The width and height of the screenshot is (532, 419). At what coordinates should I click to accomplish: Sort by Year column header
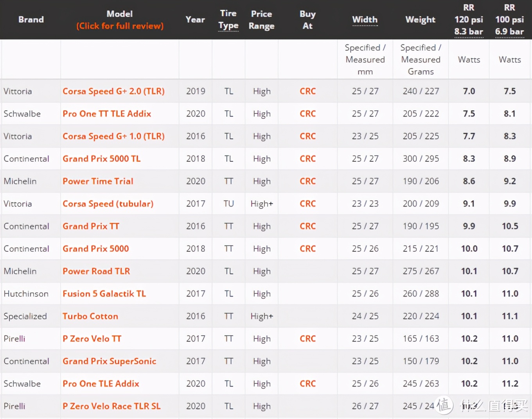pos(195,20)
